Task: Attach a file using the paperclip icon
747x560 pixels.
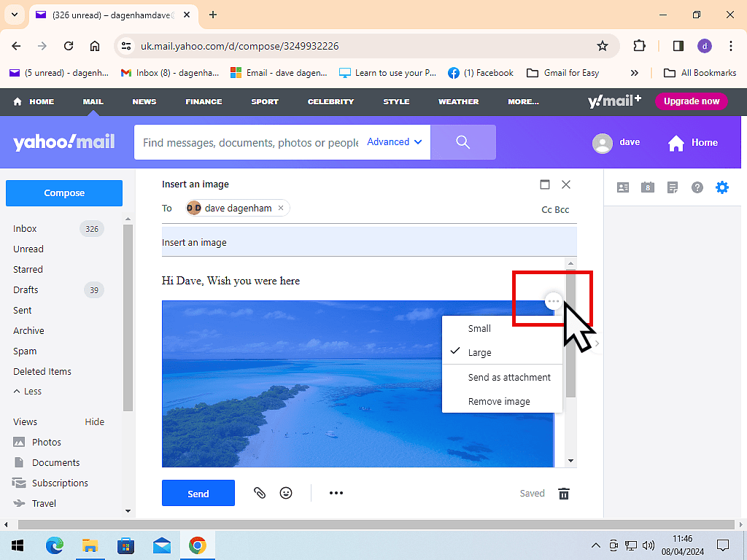Action: point(260,493)
